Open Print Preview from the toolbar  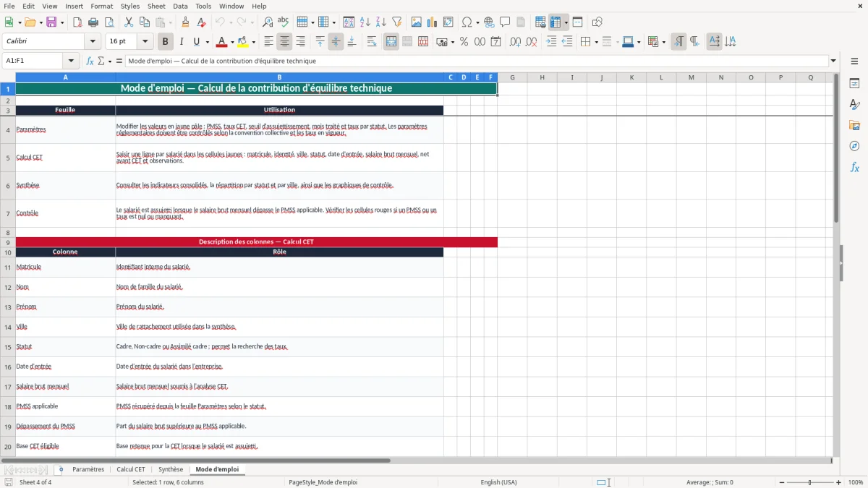109,22
